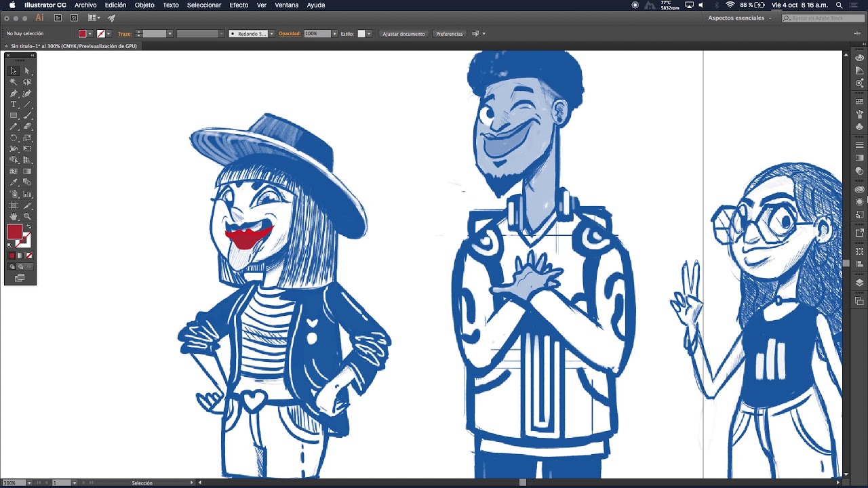Open the Objeto menu
868x488 pixels.
click(144, 5)
